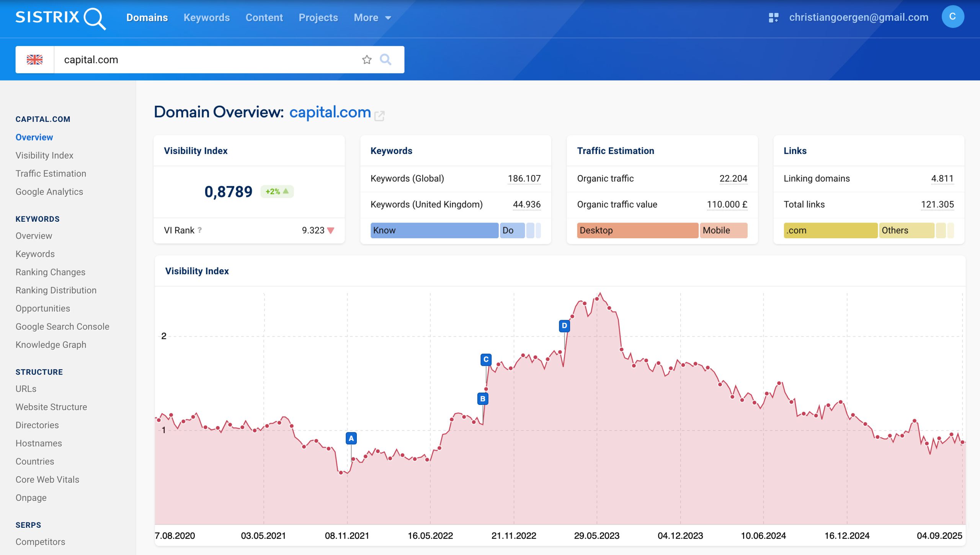Open external link icon next to capital.com title

pyautogui.click(x=379, y=116)
